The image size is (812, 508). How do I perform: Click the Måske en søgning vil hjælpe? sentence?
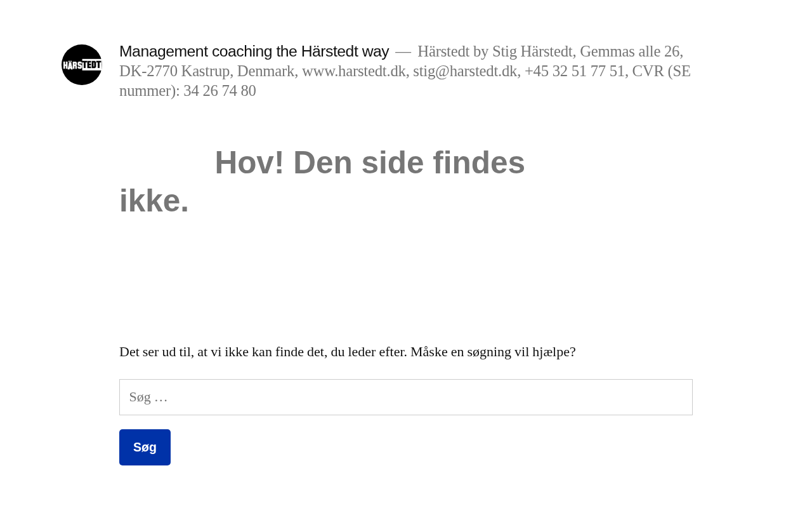(493, 352)
